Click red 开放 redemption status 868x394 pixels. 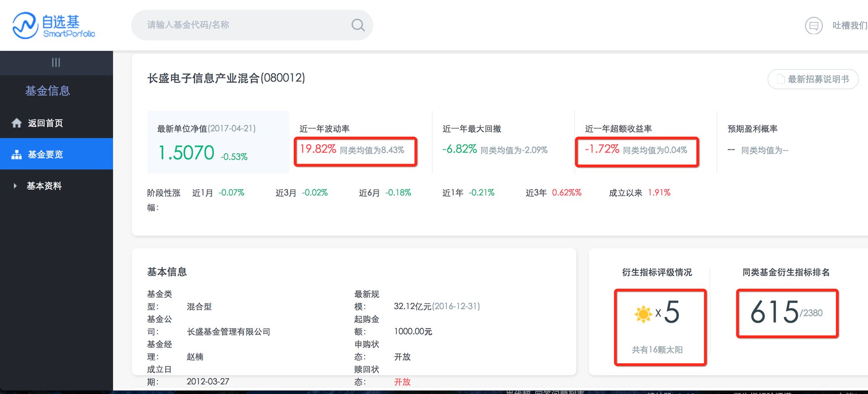tap(402, 382)
